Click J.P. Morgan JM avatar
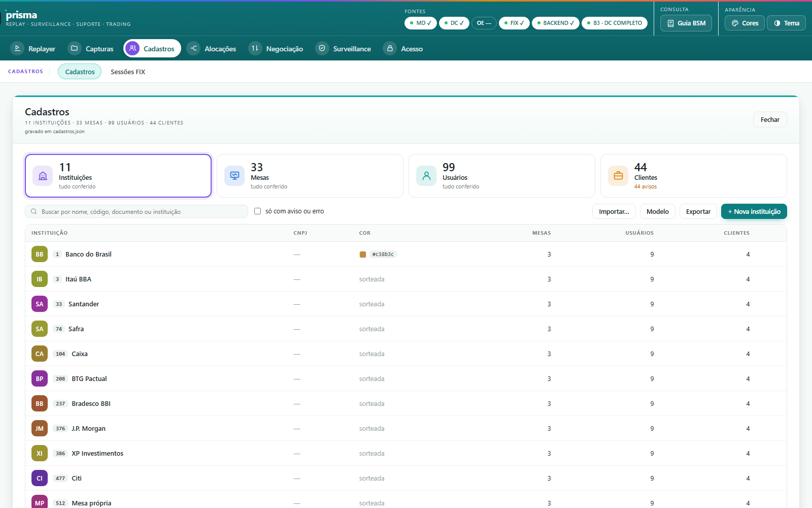This screenshot has width=812, height=508. (40, 428)
